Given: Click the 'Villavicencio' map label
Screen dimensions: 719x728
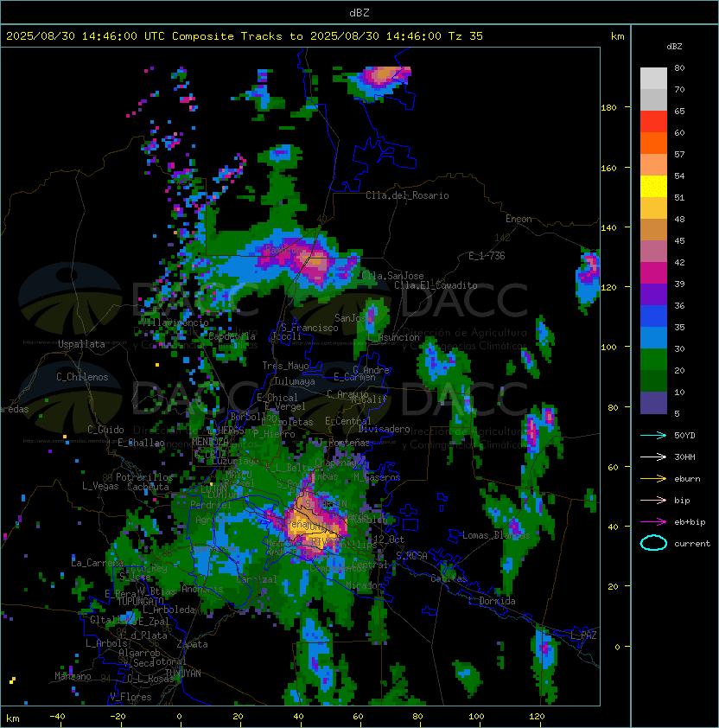Looking at the screenshot, I should [175, 322].
